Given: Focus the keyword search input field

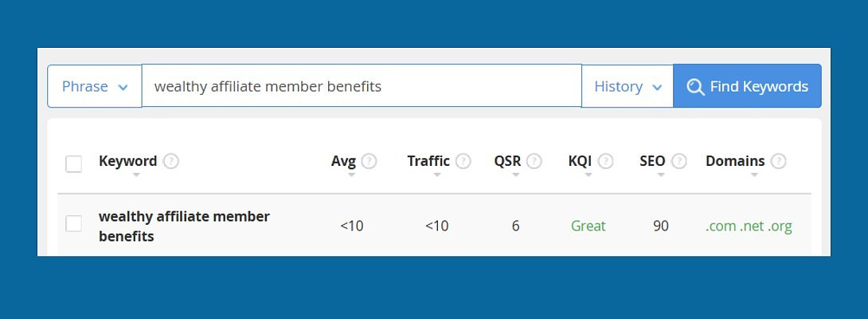Looking at the screenshot, I should point(362,86).
